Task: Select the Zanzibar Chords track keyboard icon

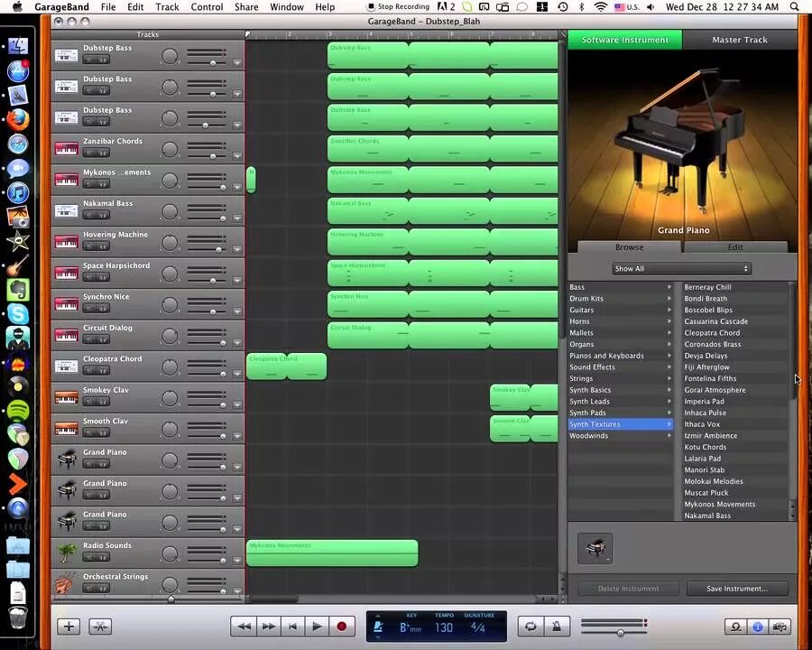Action: coord(66,149)
